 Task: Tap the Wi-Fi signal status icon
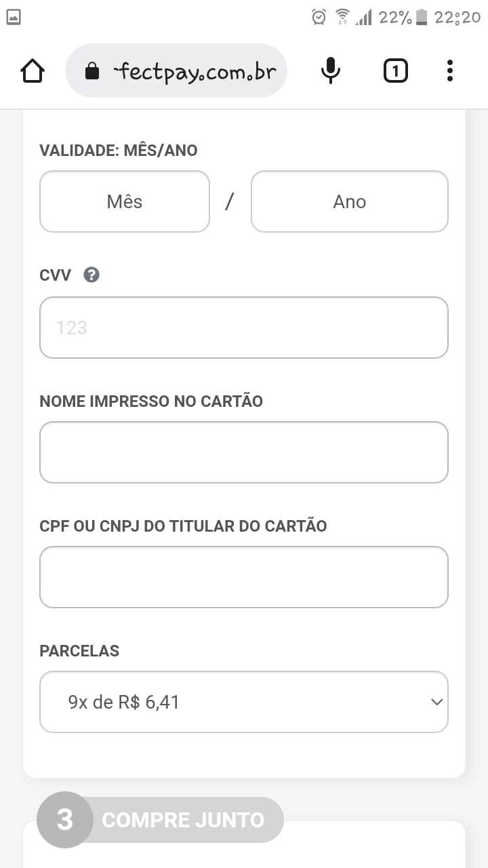tap(342, 17)
